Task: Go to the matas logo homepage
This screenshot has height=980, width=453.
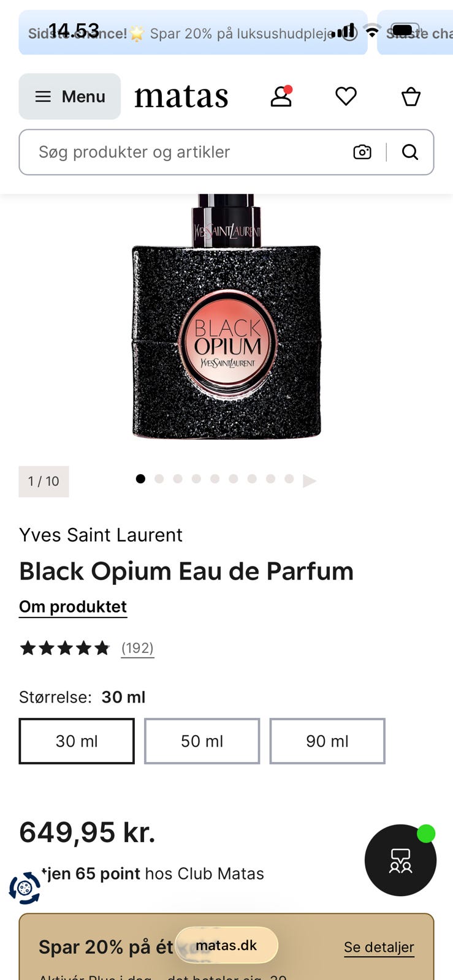Action: pyautogui.click(x=181, y=96)
